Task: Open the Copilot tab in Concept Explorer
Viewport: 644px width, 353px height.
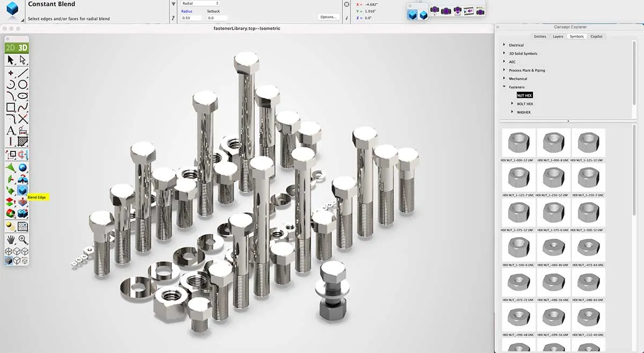Action: [x=597, y=37]
